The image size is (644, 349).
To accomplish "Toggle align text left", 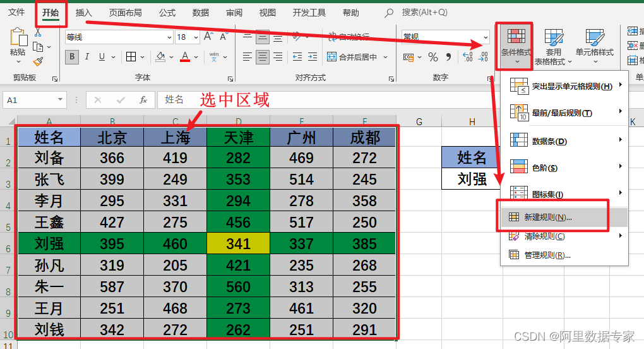I will pos(247,57).
